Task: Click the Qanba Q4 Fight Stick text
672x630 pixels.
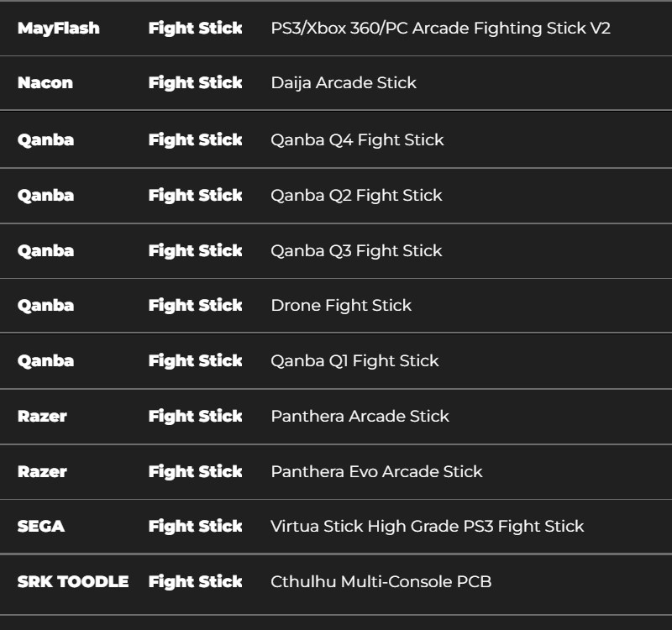Action: tap(357, 140)
